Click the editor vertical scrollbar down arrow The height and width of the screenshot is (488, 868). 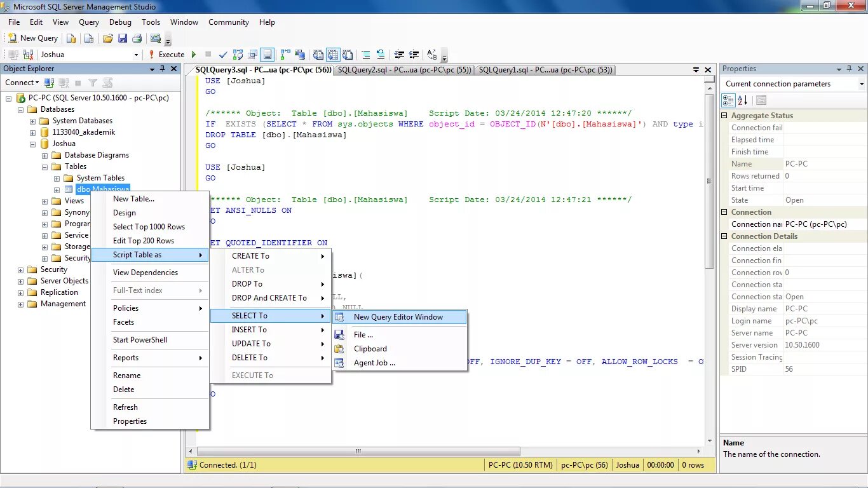(x=710, y=442)
